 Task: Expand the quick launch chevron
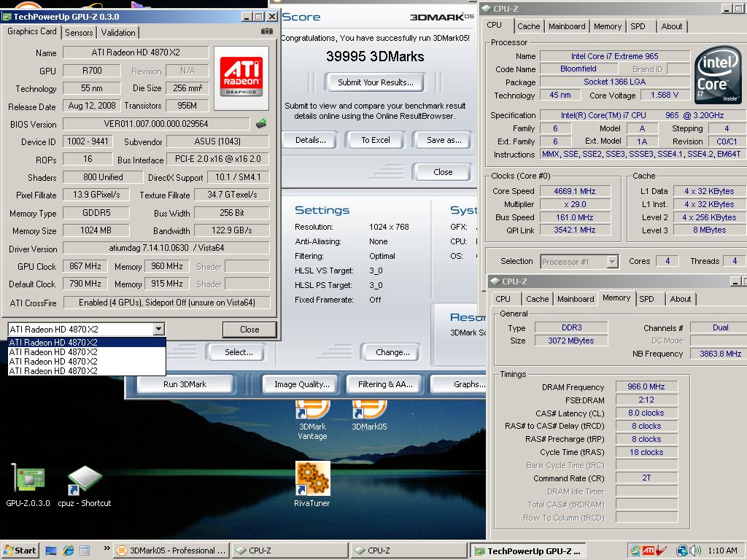[107, 548]
